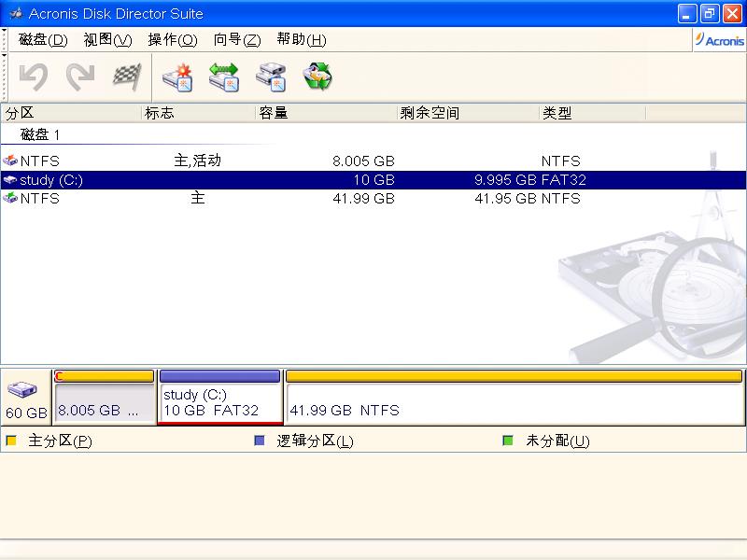Open the 帮助(H) menu
This screenshot has height=560, width=747.
click(302, 39)
